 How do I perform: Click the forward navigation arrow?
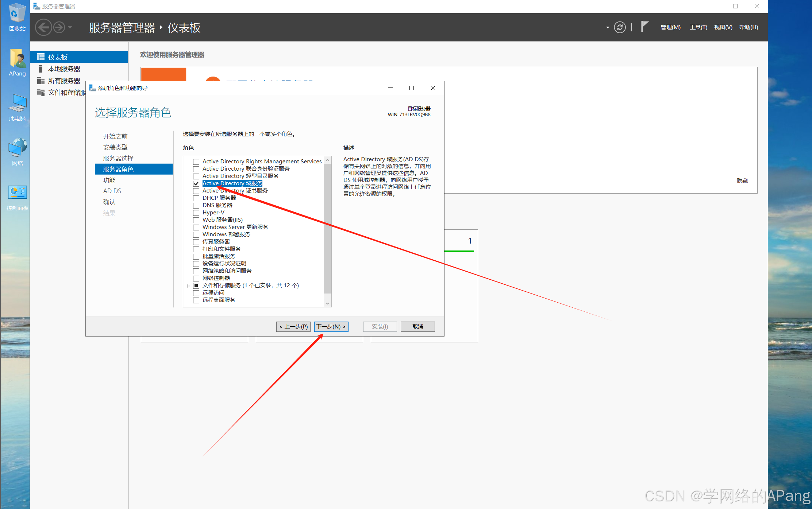coord(59,27)
